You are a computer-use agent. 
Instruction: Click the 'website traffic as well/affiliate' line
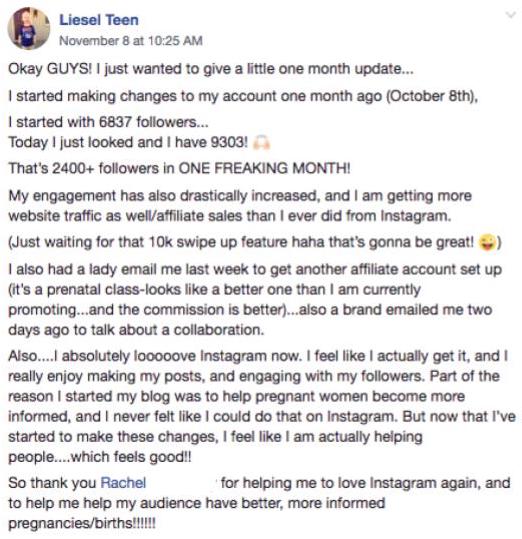click(x=230, y=216)
